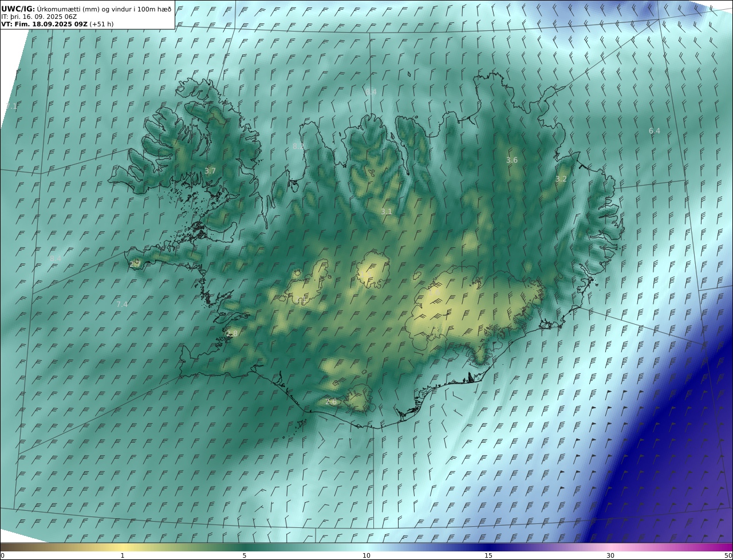Click the 2.8 value label on map
The height and width of the screenshot is (560, 733).
[x=231, y=334]
